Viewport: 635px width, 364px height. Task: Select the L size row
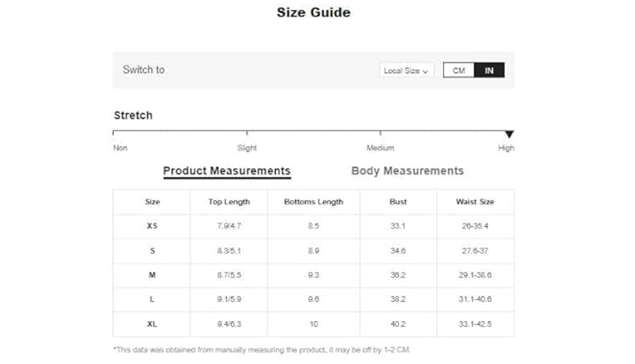pos(314,300)
